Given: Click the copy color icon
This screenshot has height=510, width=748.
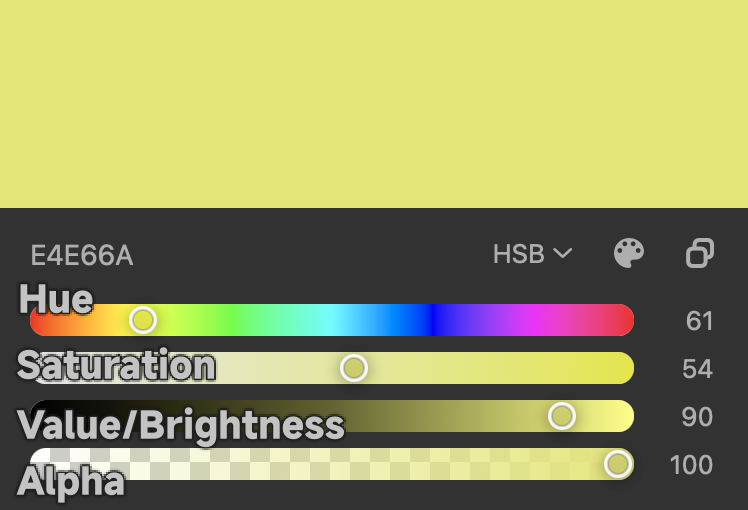Looking at the screenshot, I should tap(700, 254).
